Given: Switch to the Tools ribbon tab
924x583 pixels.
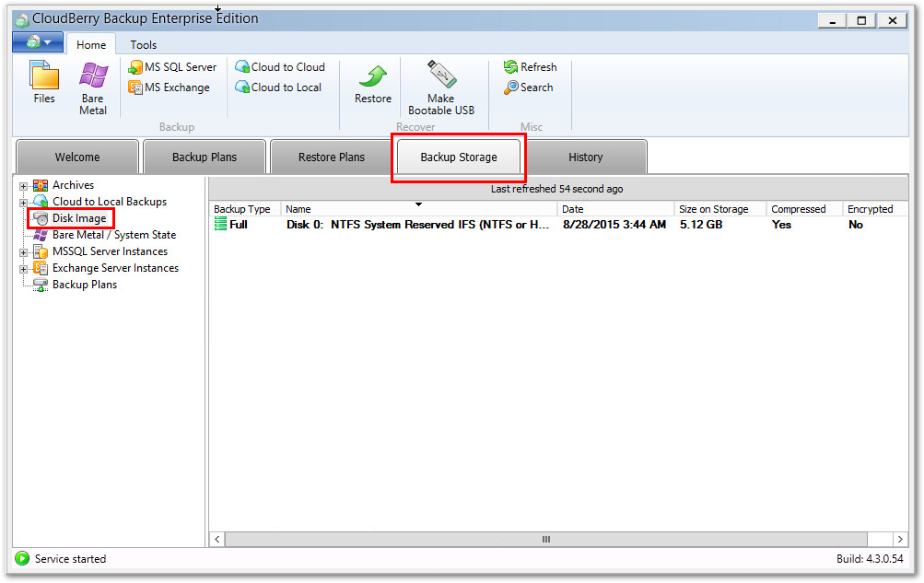Looking at the screenshot, I should [x=143, y=44].
